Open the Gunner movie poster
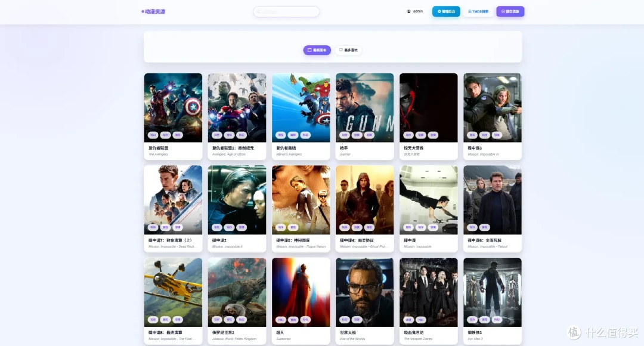Screen dimensions: 644x346 click(x=365, y=107)
